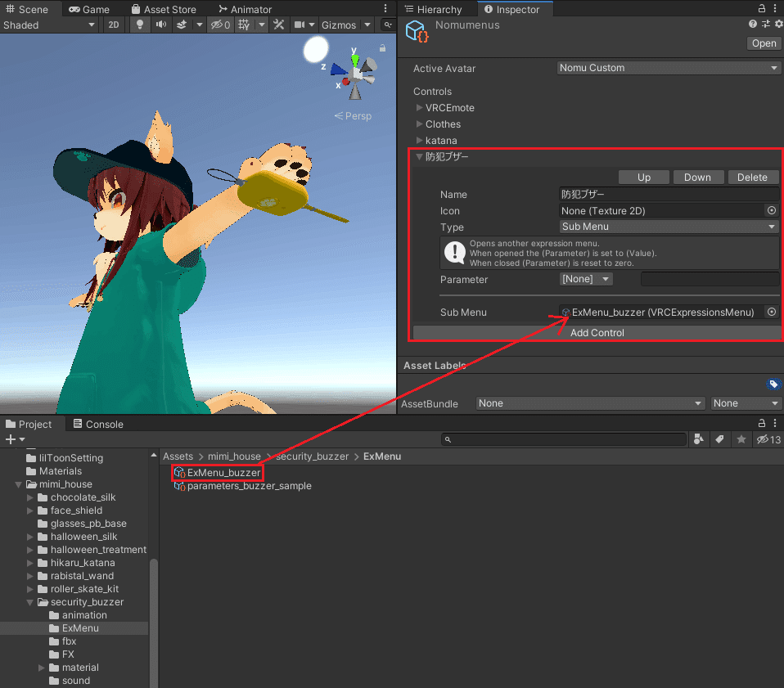Open scene effects dropdown arrow
Image resolution: width=784 pixels, height=688 pixels.
click(x=200, y=25)
